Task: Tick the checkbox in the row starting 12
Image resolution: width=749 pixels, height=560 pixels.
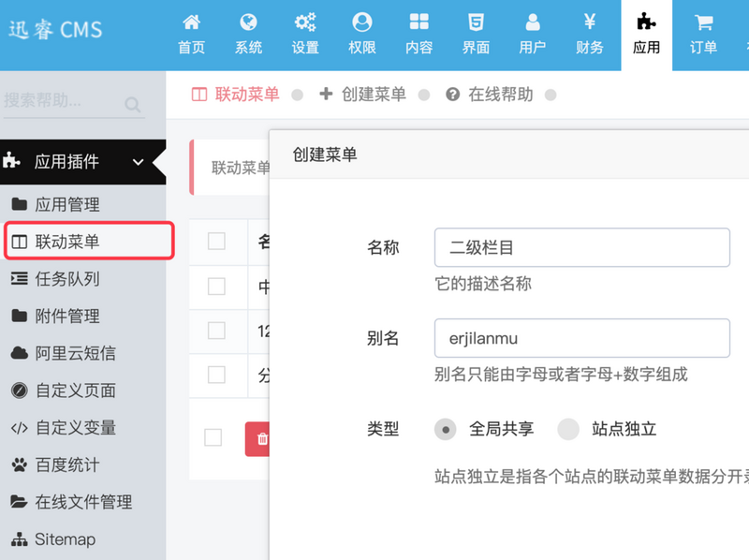Action: tap(216, 331)
